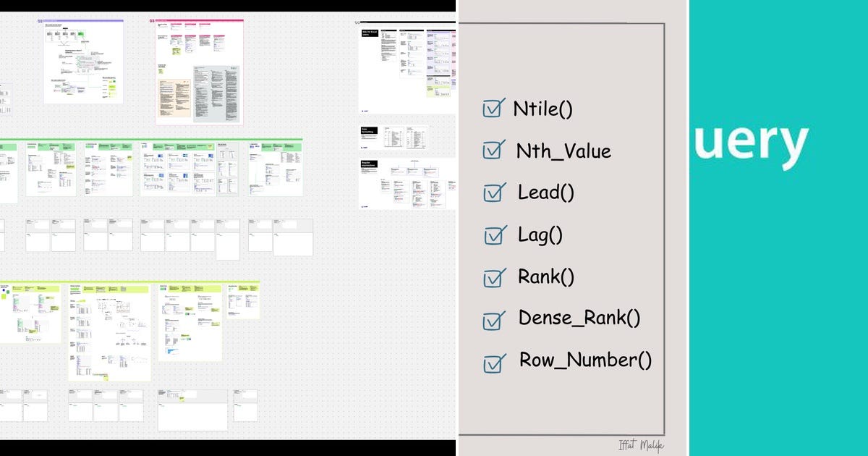This screenshot has width=868, height=456.
Task: Check the Row_Number() checkbox
Action: (495, 362)
